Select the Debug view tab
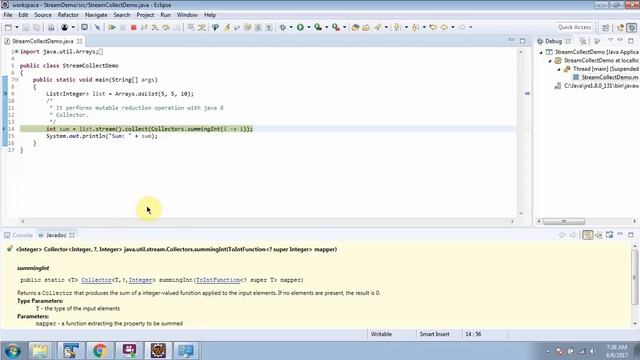640x360 pixels. (553, 41)
